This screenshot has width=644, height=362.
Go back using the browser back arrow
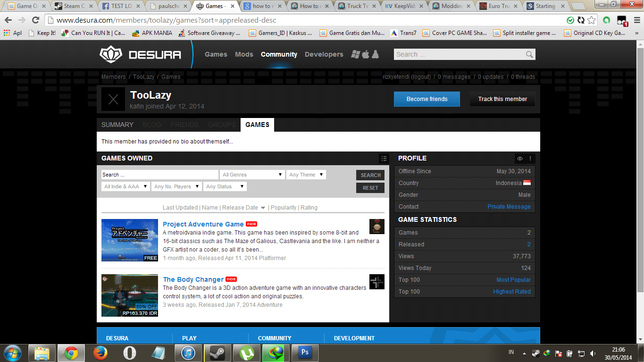point(8,20)
